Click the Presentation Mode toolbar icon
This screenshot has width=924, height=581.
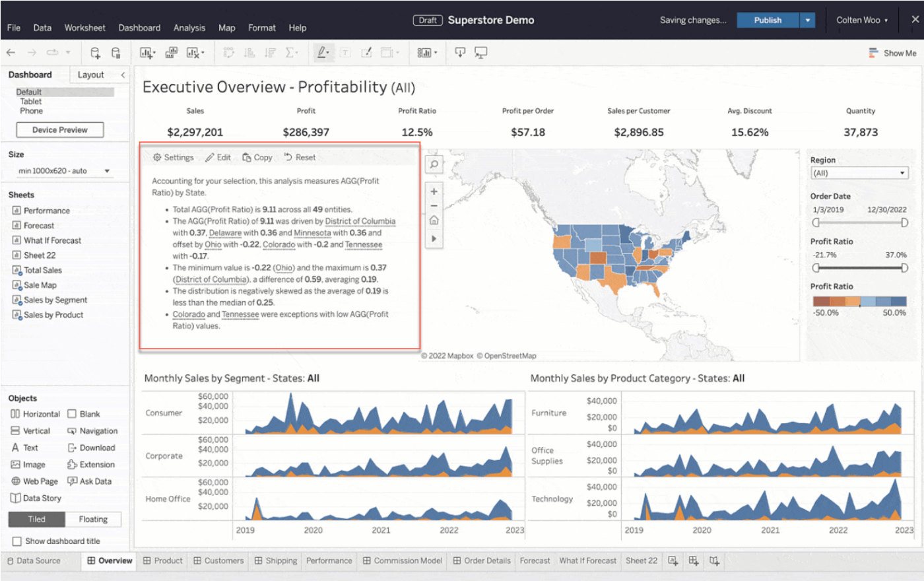coord(481,53)
